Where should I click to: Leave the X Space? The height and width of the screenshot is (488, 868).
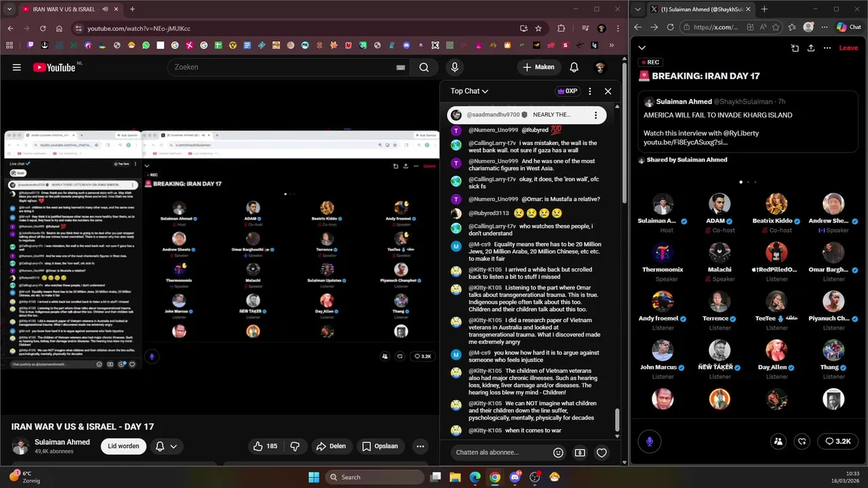coord(848,48)
